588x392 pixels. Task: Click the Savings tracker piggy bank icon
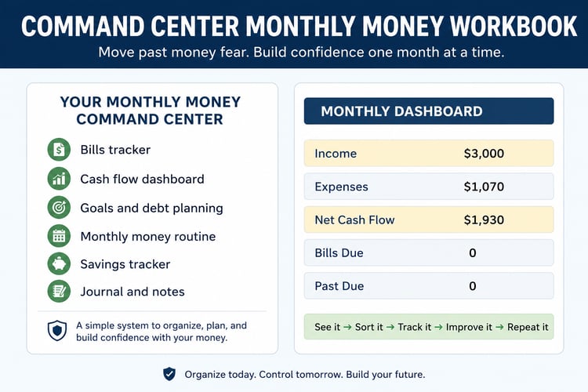(59, 263)
